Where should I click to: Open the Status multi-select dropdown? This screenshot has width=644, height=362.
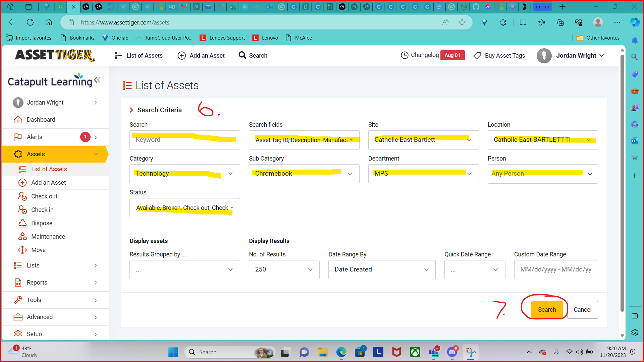coord(185,208)
